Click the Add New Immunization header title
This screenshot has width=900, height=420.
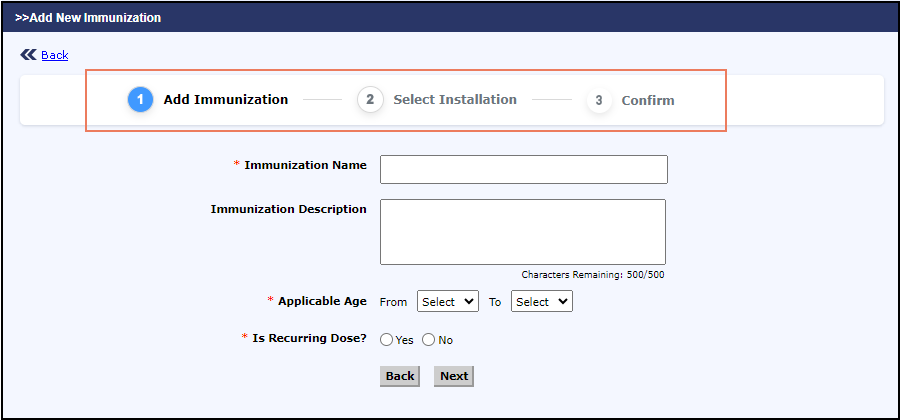point(88,18)
